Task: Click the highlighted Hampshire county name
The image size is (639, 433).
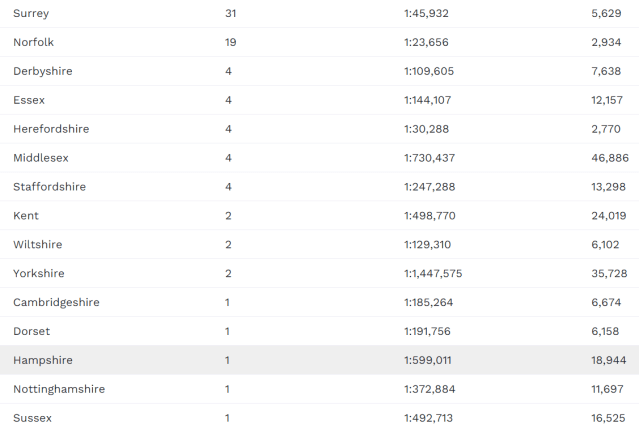Action: pos(43,361)
